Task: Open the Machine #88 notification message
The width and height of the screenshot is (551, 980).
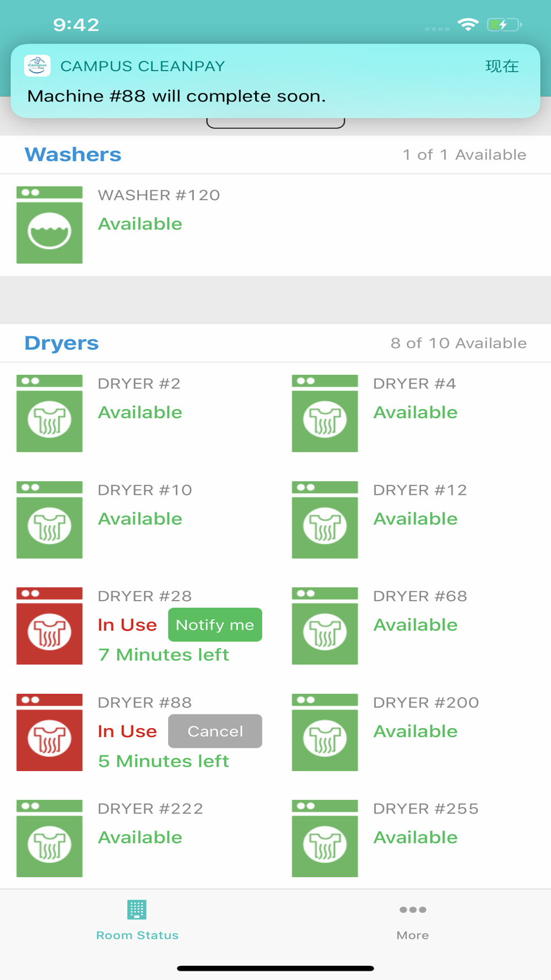Action: [176, 96]
